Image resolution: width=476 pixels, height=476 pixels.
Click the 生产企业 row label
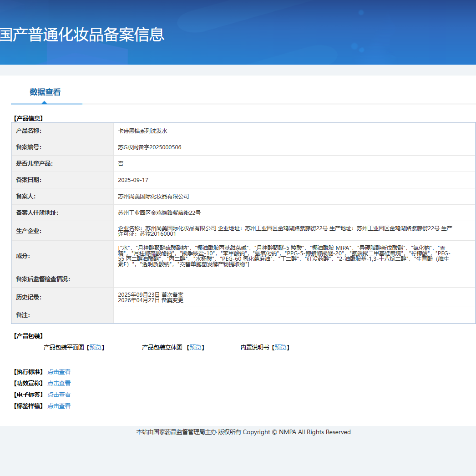click(x=29, y=231)
